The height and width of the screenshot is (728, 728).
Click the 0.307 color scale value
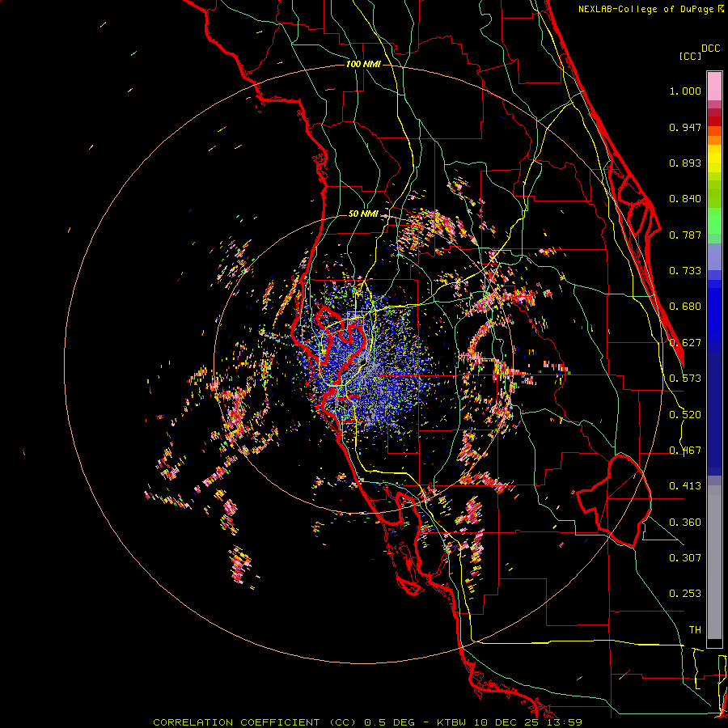685,558
